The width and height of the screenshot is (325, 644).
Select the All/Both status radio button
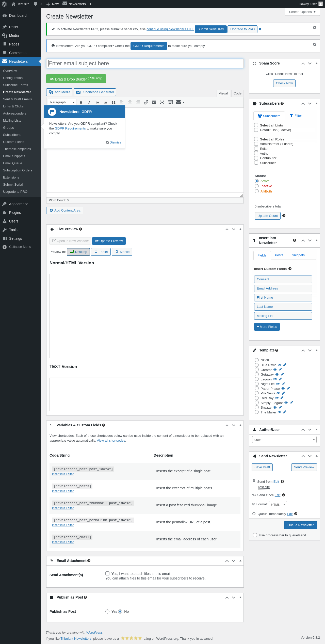[257, 191]
